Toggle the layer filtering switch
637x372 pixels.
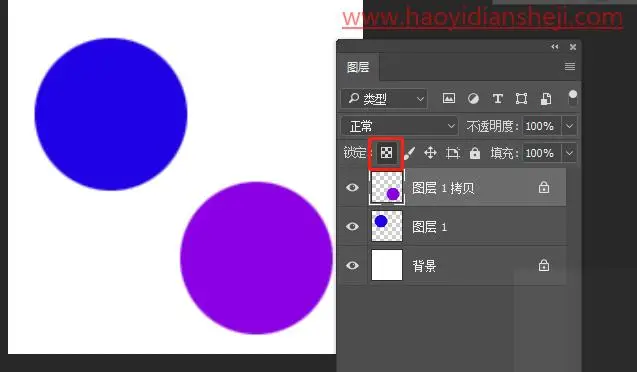tap(572, 98)
